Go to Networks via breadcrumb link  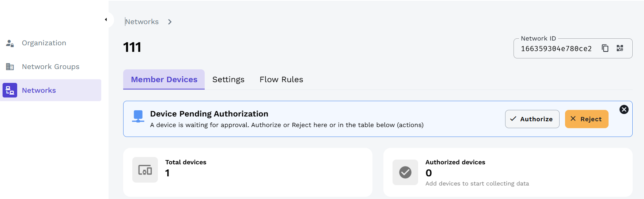142,22
